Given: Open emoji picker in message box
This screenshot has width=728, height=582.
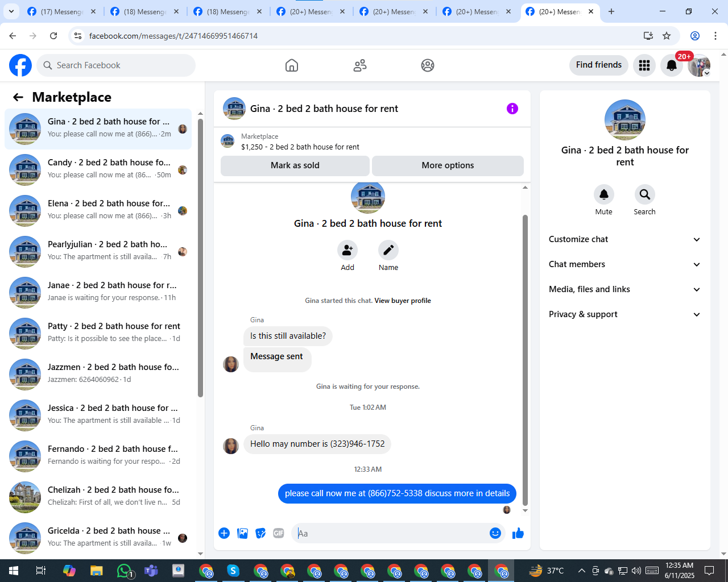Looking at the screenshot, I should pos(495,533).
